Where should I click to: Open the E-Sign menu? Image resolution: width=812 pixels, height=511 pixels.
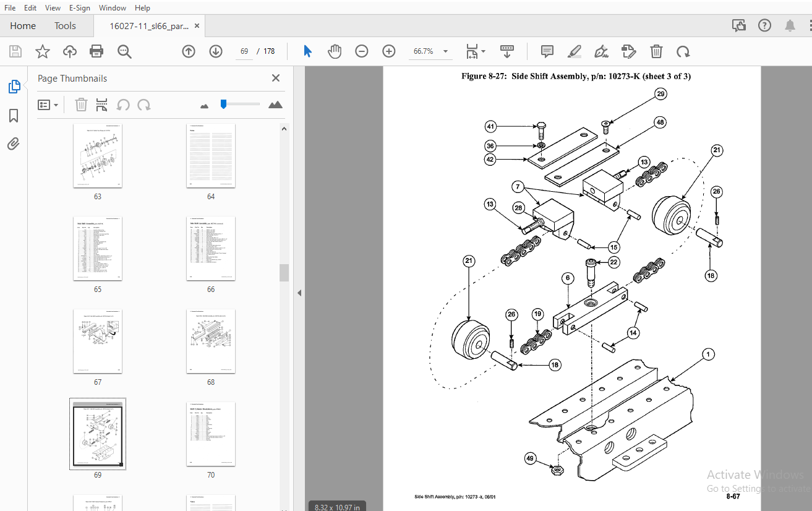(x=80, y=8)
